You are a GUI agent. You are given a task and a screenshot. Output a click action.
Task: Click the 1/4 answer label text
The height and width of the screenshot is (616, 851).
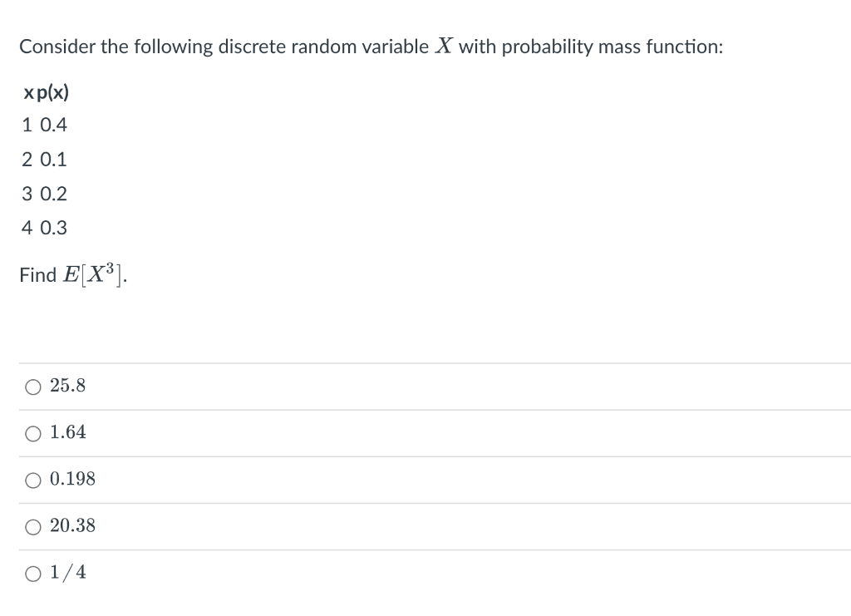tap(68, 572)
